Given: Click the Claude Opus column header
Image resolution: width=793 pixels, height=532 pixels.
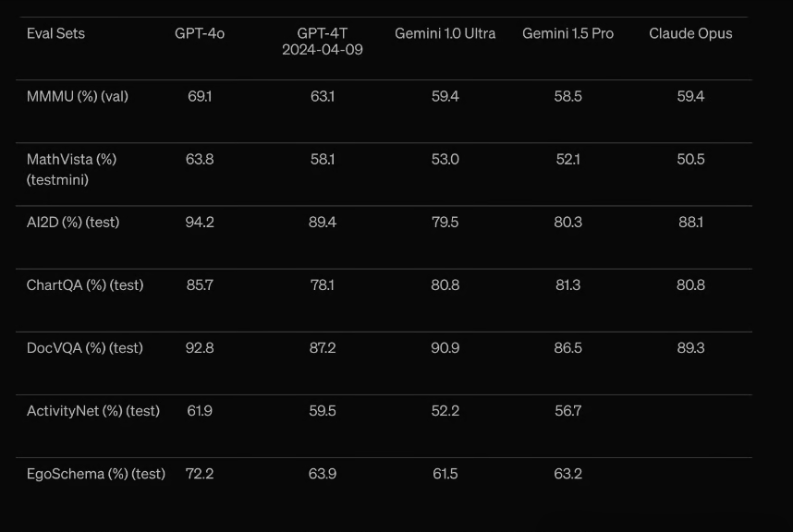Looking at the screenshot, I should pos(690,33).
